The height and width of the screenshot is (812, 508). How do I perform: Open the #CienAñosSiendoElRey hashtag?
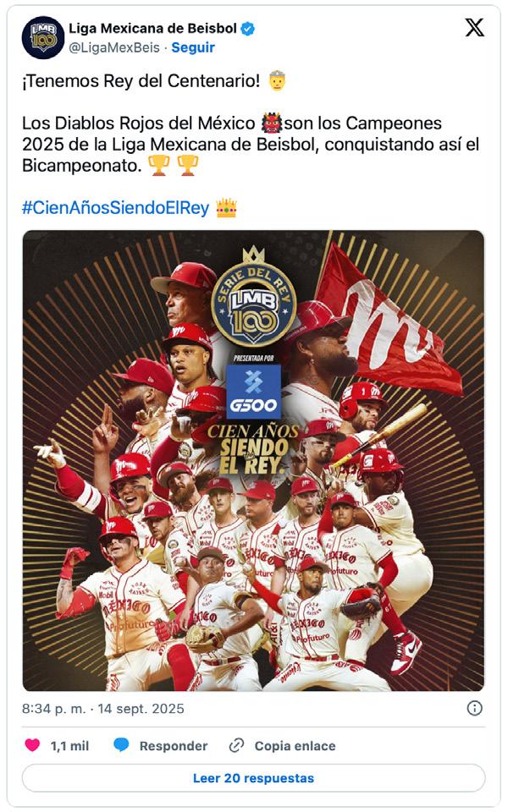point(116,208)
